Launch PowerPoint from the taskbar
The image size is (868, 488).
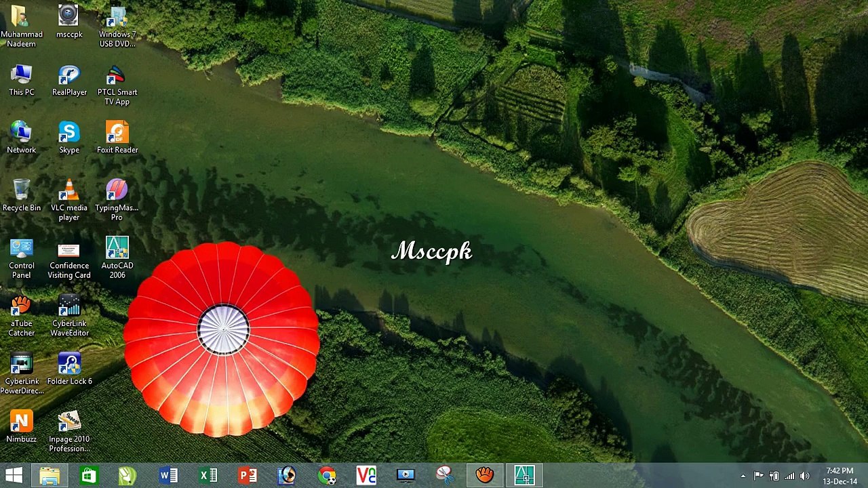tap(247, 475)
